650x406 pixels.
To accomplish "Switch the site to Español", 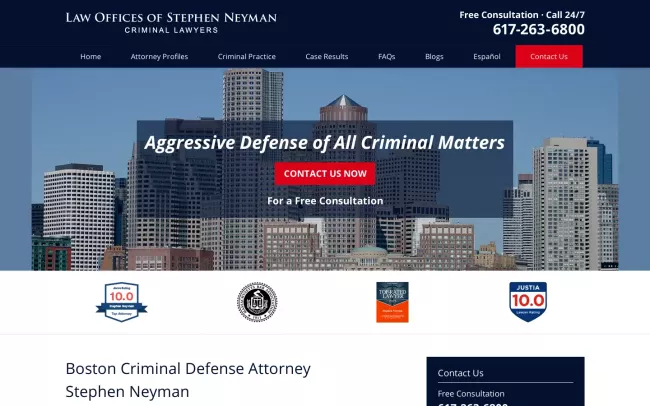I will pos(487,57).
